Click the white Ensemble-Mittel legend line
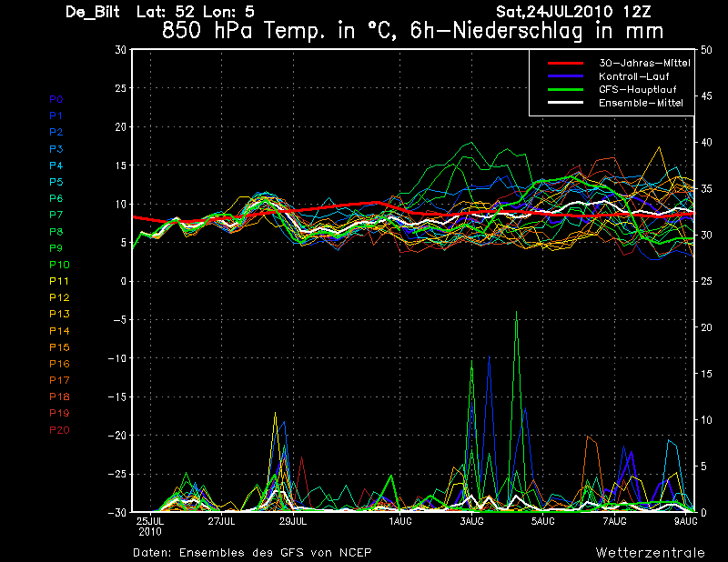 pyautogui.click(x=565, y=103)
